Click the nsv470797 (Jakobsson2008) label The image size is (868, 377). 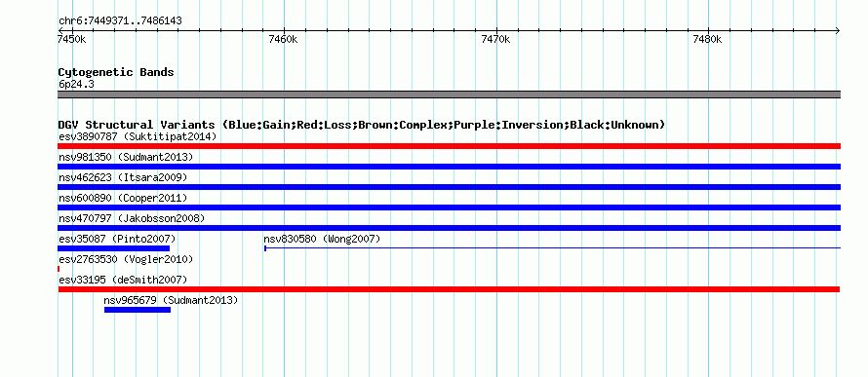[x=132, y=218]
